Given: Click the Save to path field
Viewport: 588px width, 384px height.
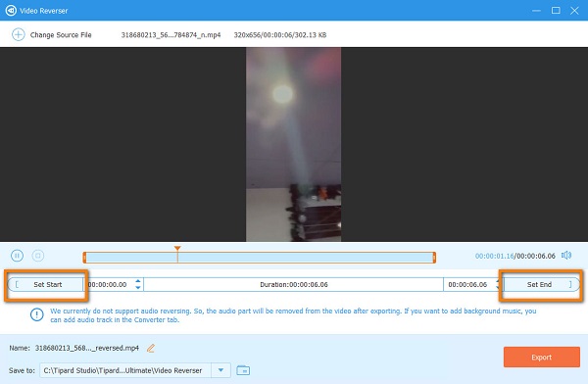Looking at the screenshot, I should (x=125, y=370).
